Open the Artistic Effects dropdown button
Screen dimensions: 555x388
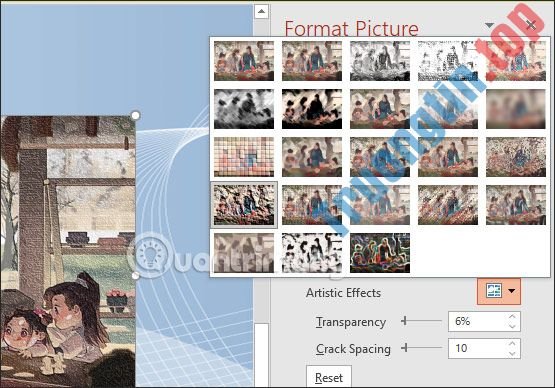click(x=499, y=291)
